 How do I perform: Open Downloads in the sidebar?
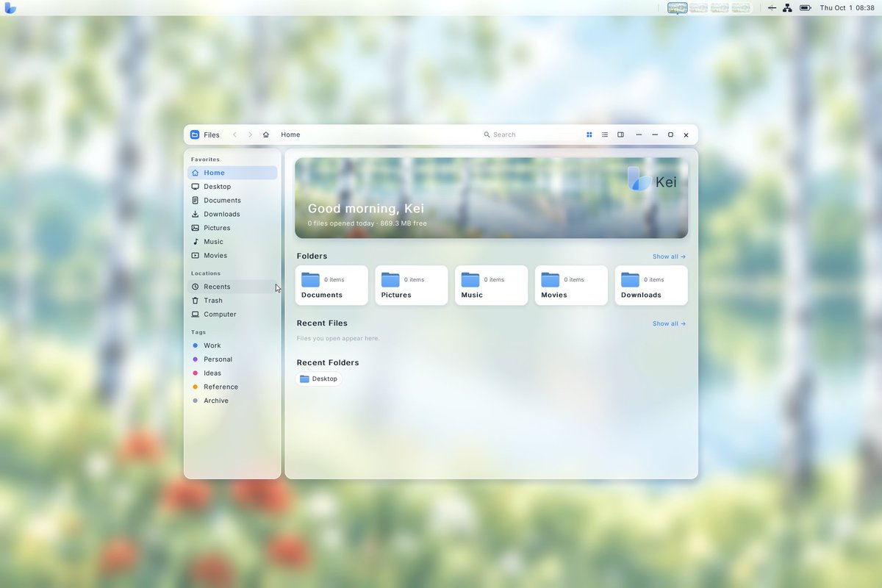click(x=232, y=214)
